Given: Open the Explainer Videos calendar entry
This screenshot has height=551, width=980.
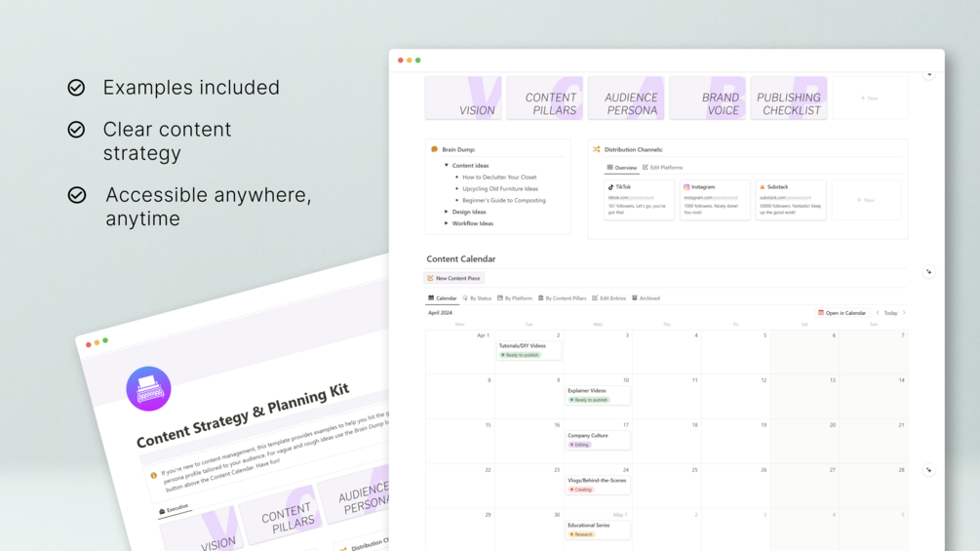Looking at the screenshot, I should pos(598,395).
